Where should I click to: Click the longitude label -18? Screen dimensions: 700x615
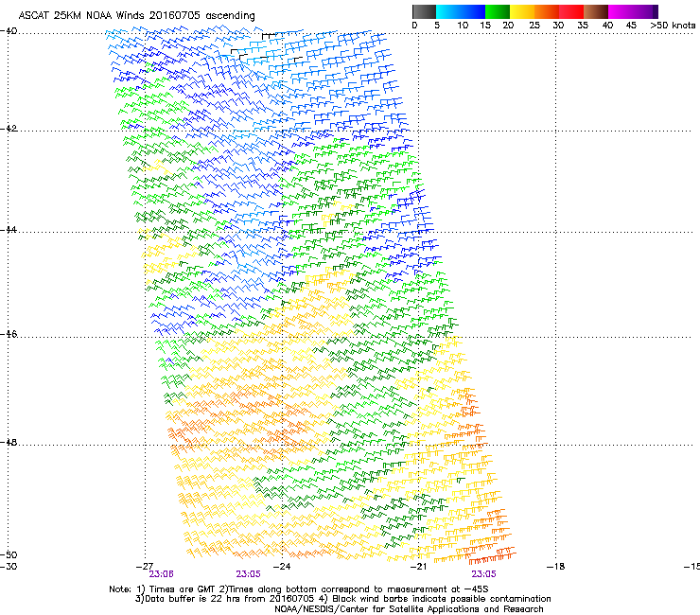[556, 567]
